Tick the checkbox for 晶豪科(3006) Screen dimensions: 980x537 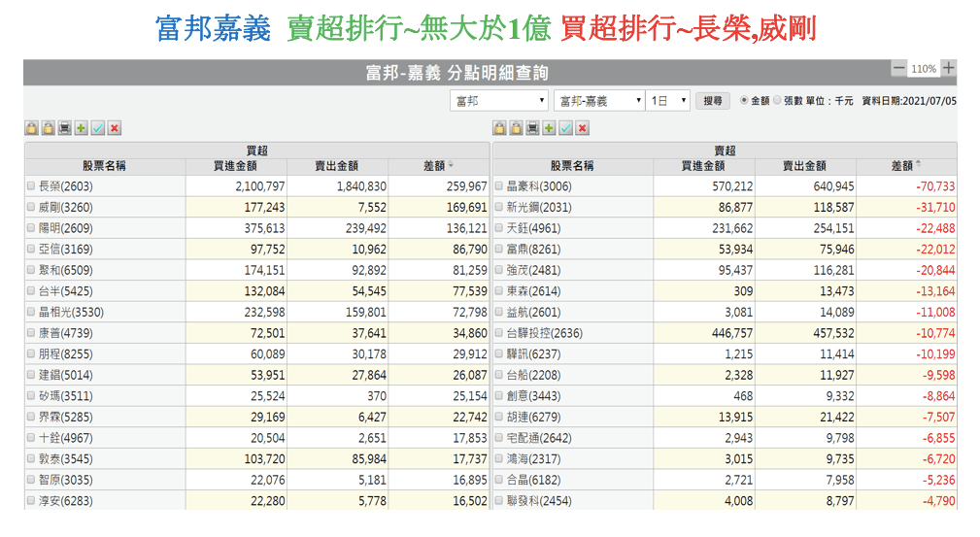pos(499,186)
